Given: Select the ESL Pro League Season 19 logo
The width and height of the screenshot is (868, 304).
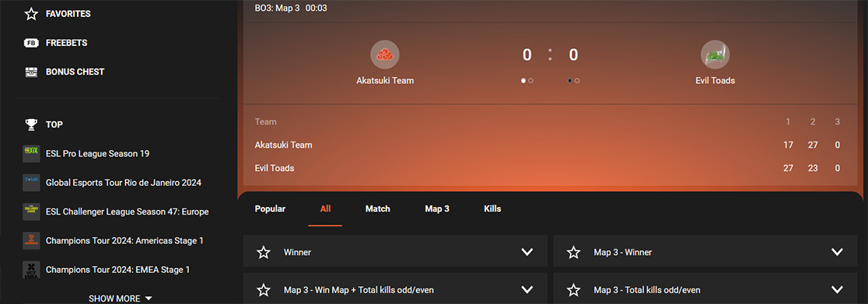Looking at the screenshot, I should click(31, 153).
